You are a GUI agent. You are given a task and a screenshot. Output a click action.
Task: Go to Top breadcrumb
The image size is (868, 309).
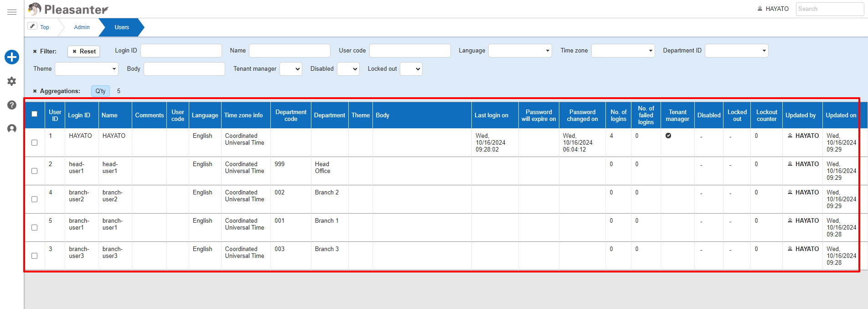(x=45, y=27)
